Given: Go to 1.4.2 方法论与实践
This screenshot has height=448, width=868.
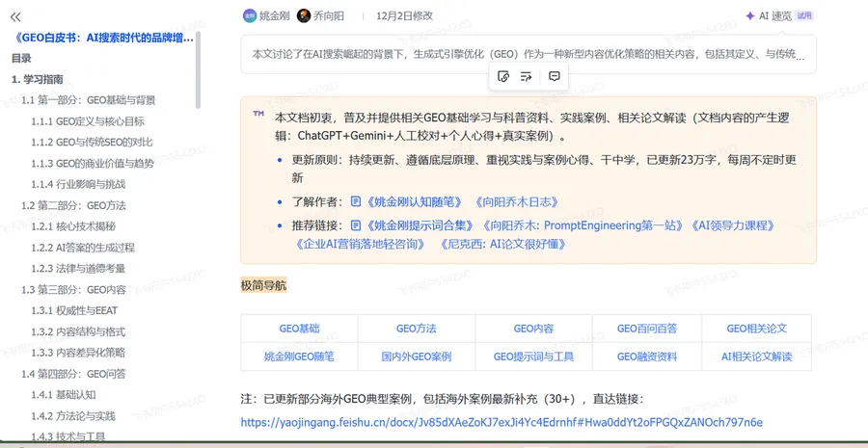Looking at the screenshot, I should [x=73, y=415].
